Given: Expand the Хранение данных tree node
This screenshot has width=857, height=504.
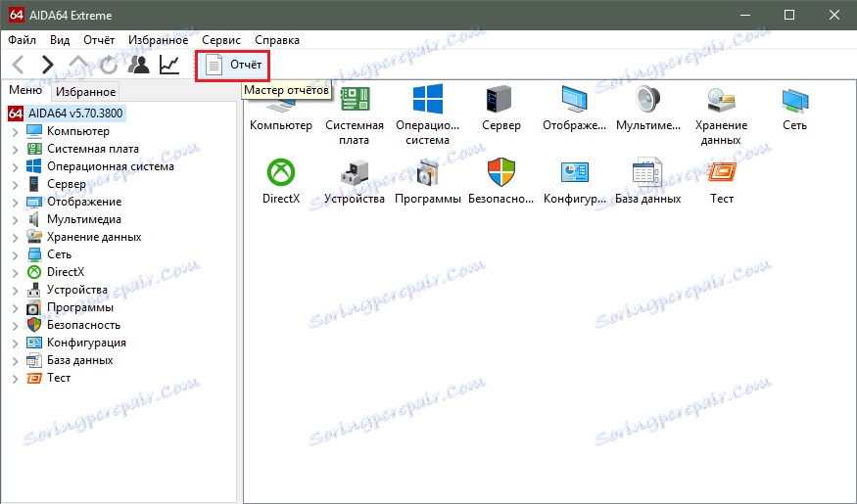Looking at the screenshot, I should click(x=16, y=238).
